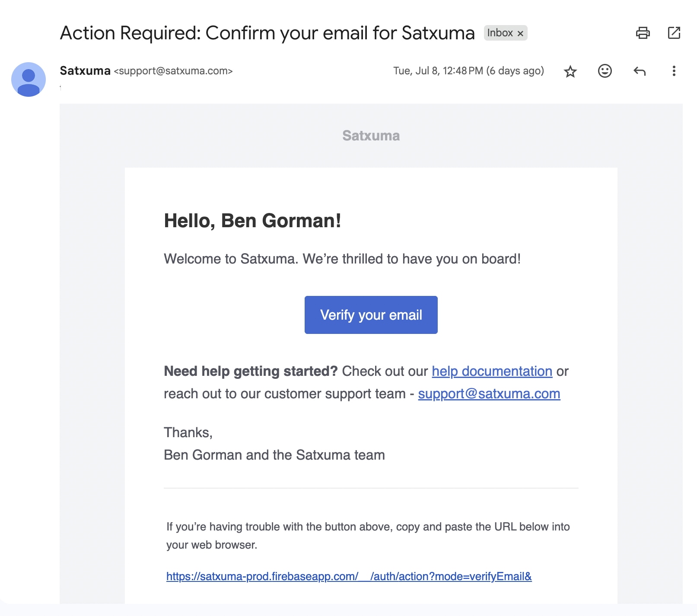Click the Verify your email button

point(371,314)
